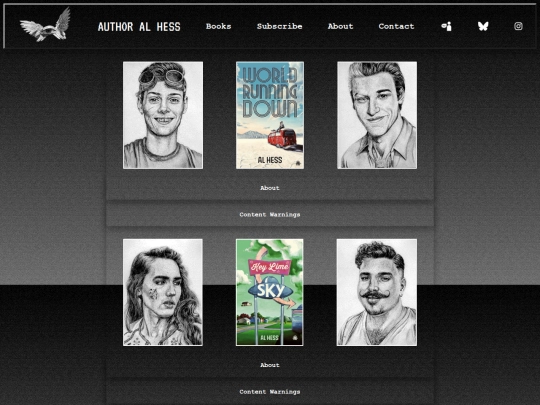Screen dimensions: 540x405
Task: Click the portrait of man in collared shirt
Action: 377,115
